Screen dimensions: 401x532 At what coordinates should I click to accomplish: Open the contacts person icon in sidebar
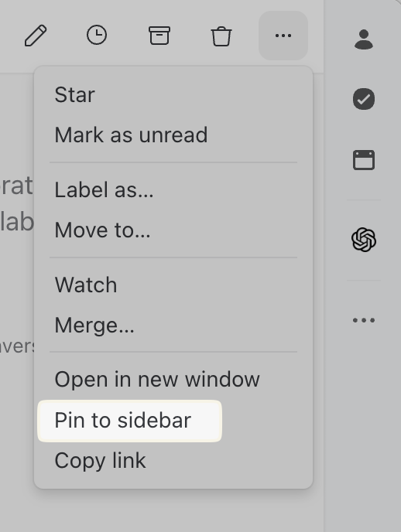364,39
